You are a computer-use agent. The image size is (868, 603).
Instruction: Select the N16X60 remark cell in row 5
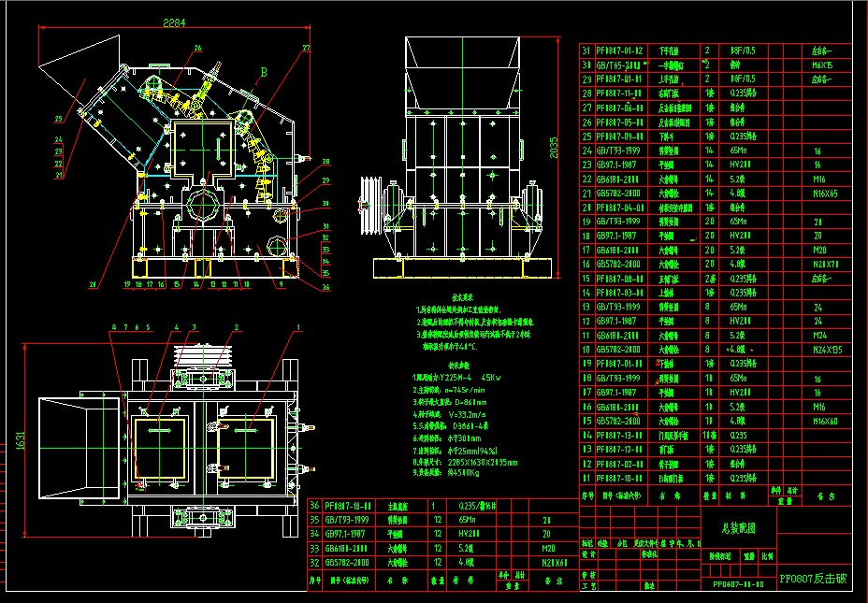pos(825,421)
